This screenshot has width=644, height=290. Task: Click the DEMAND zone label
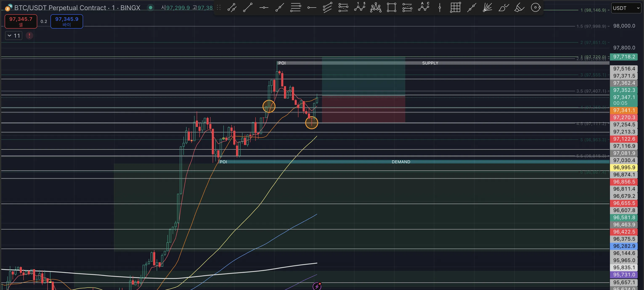401,162
